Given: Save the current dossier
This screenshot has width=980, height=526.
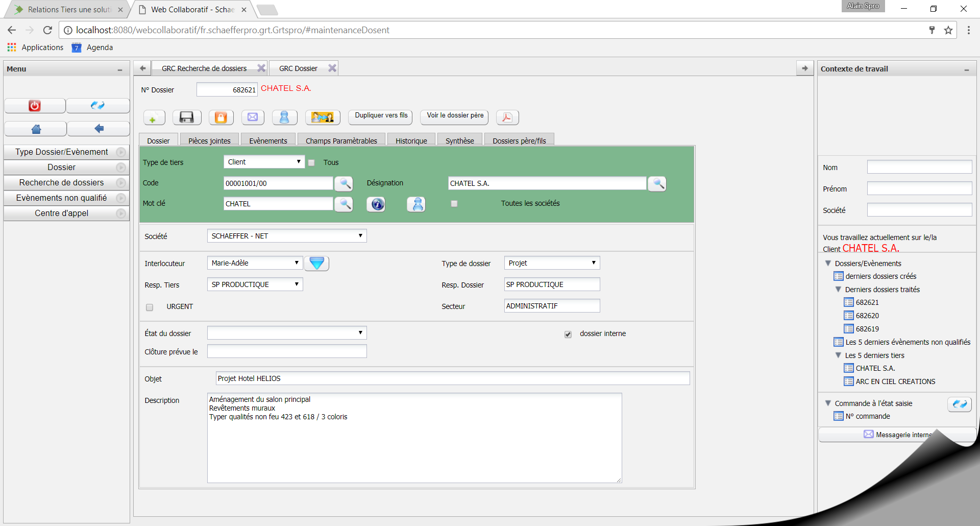Looking at the screenshot, I should (187, 117).
